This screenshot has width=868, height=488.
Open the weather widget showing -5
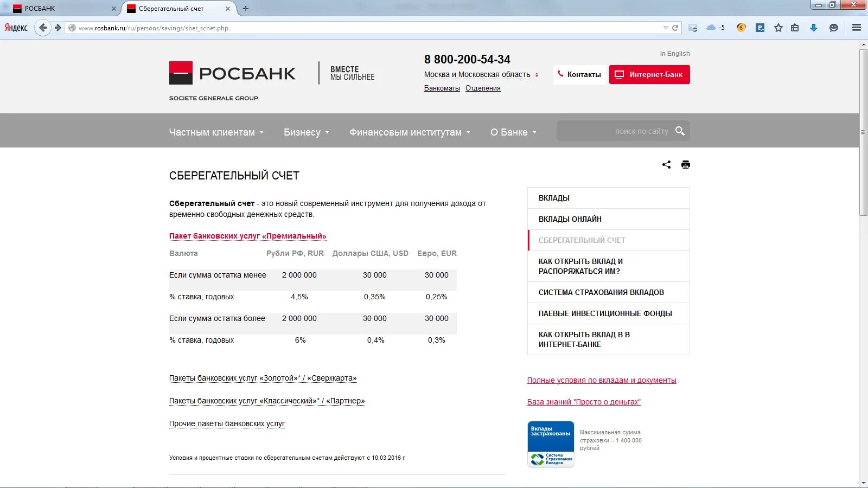click(716, 28)
